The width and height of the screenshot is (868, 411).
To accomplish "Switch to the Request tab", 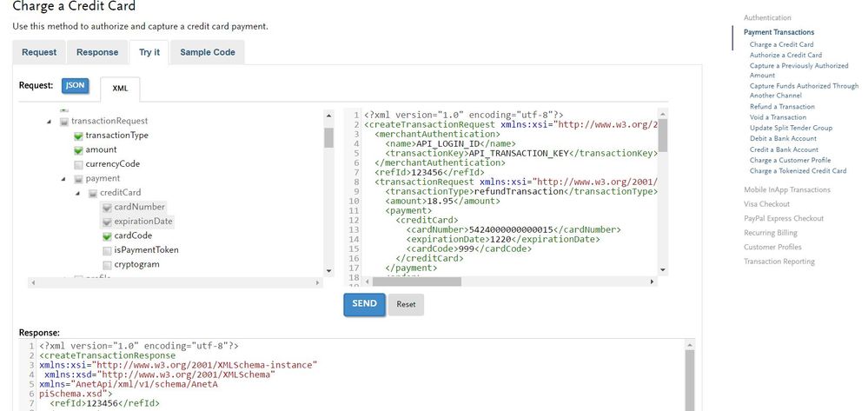I will (39, 52).
